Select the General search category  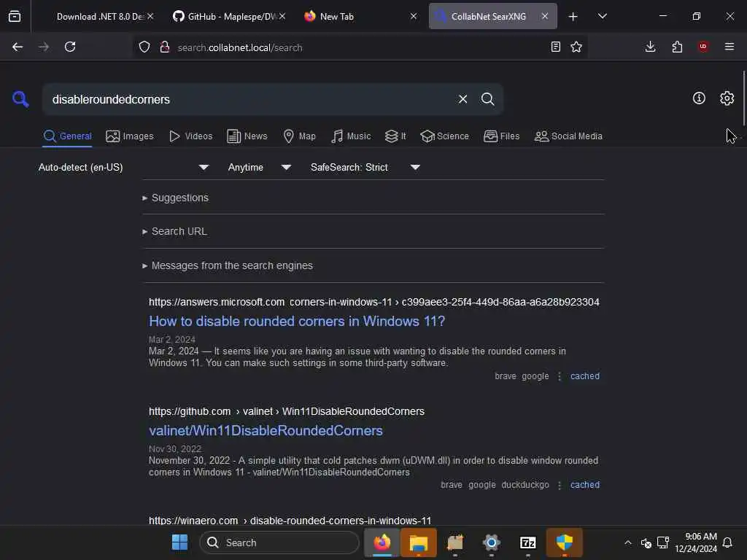coord(67,136)
